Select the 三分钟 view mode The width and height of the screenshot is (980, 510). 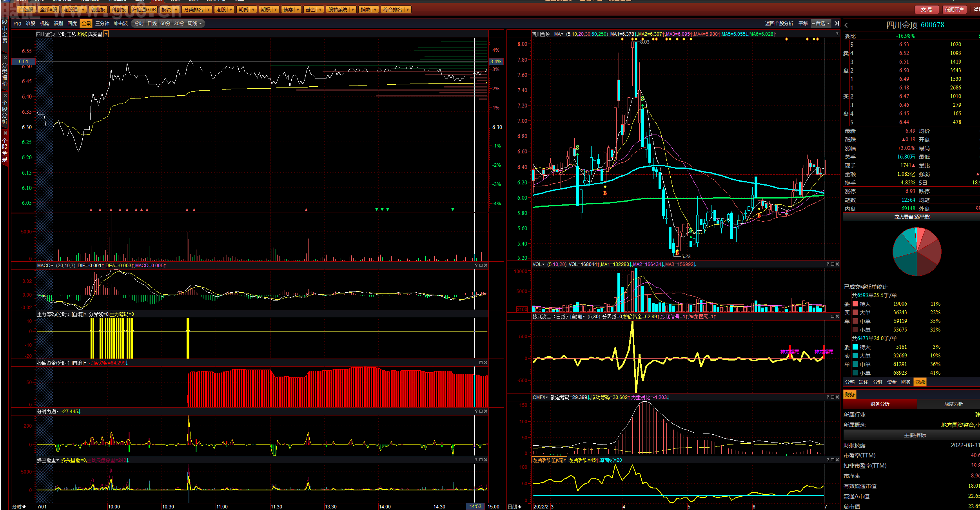point(102,24)
